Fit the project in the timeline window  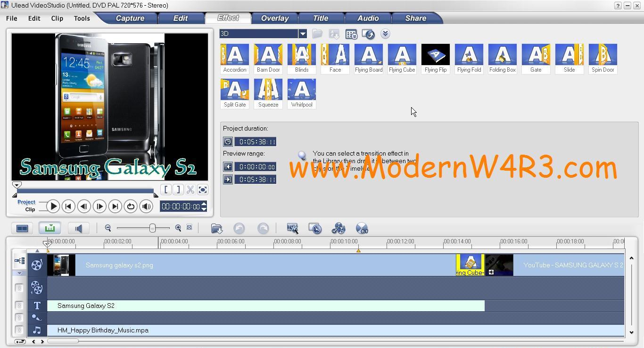pos(189,228)
